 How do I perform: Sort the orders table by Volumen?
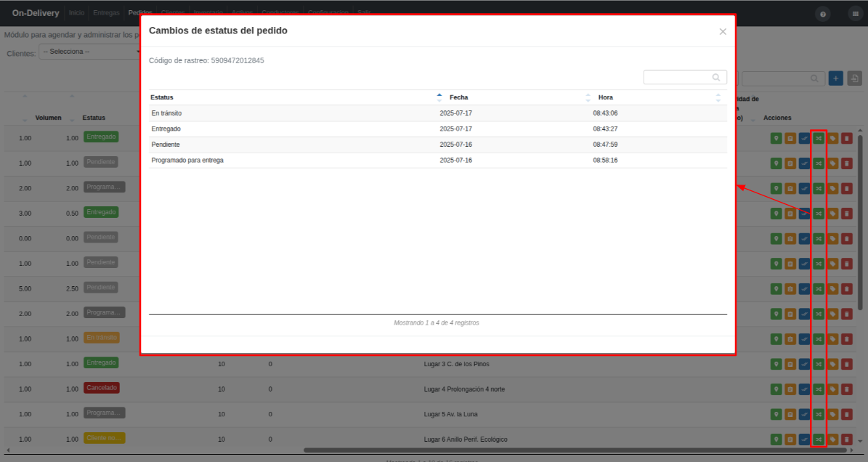[48, 118]
